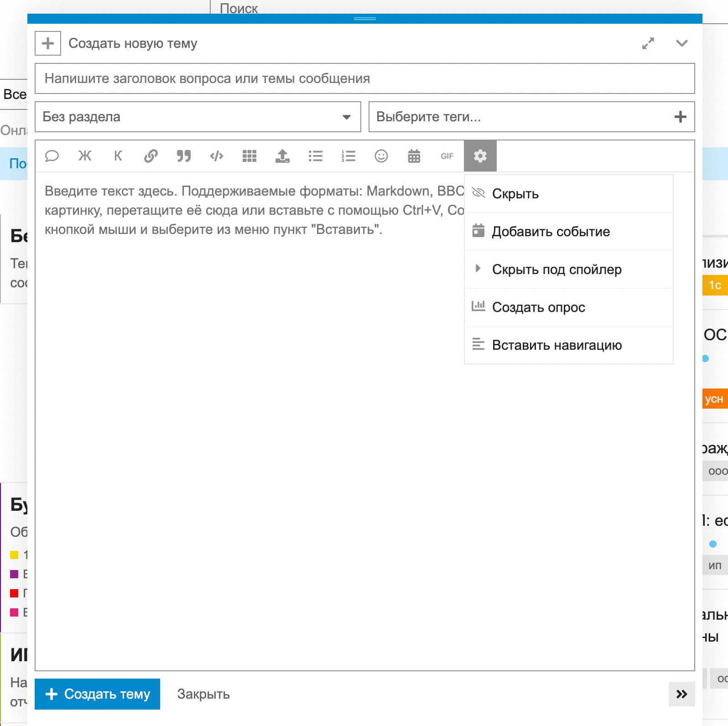Expand the editor to full screen
The height and width of the screenshot is (726, 728).
point(648,43)
